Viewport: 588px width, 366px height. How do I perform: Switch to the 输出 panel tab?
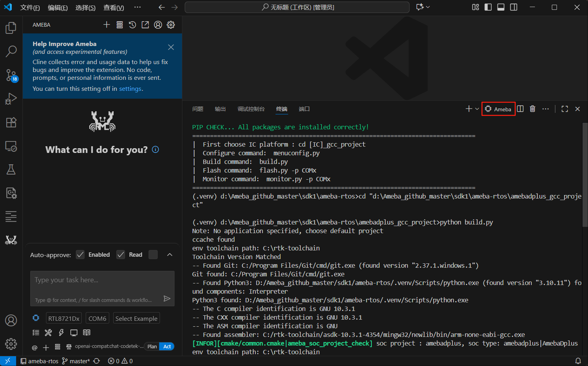click(220, 109)
